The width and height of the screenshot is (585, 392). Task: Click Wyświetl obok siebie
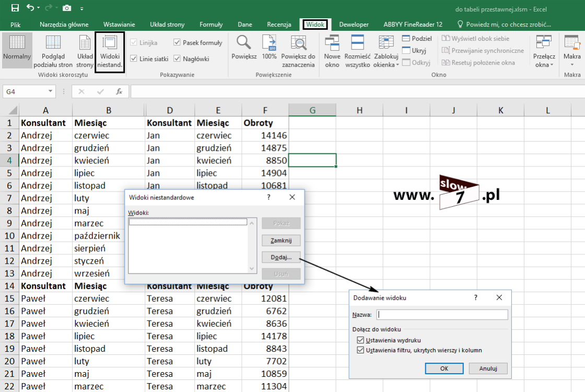[476, 39]
